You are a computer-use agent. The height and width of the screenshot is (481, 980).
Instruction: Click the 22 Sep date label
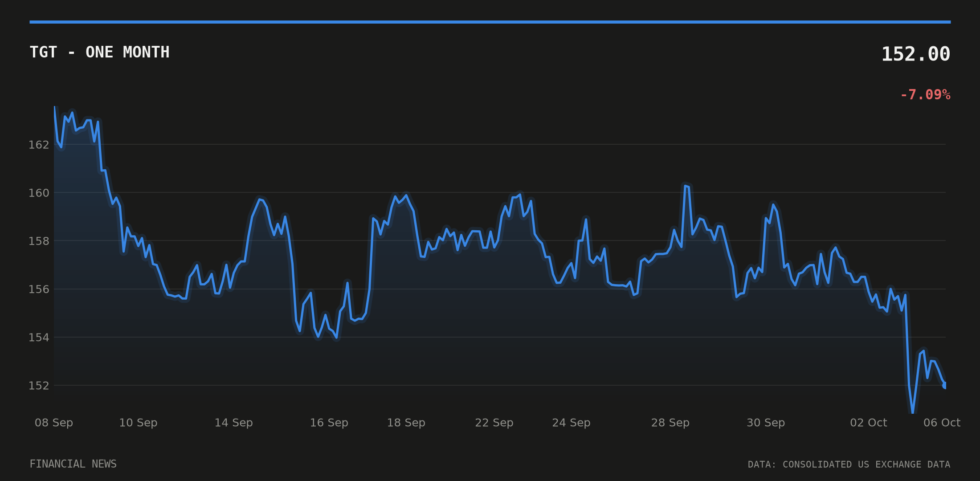click(494, 423)
